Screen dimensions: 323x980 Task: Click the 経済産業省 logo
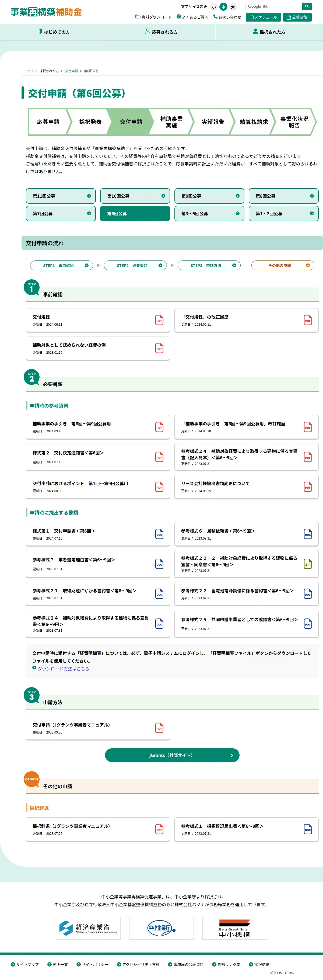click(x=88, y=928)
